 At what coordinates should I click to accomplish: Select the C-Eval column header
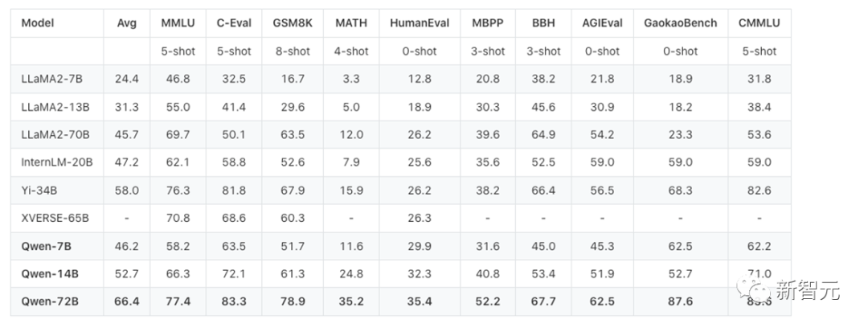point(233,23)
